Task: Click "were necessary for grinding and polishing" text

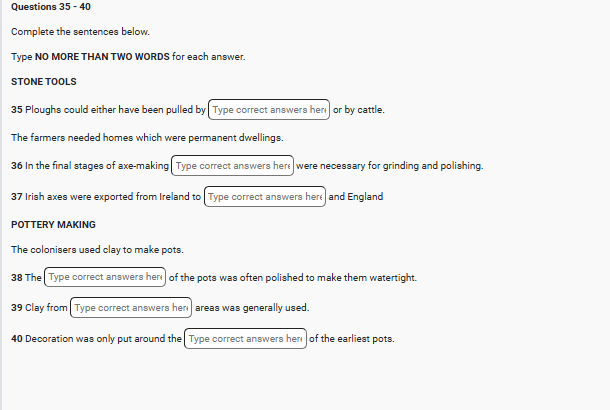Action: click(x=389, y=166)
